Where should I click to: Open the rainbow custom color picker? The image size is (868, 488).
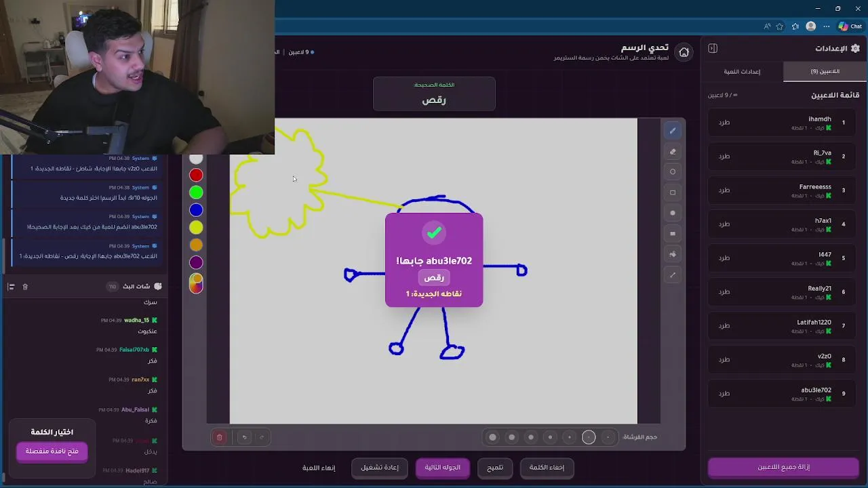[x=196, y=283]
